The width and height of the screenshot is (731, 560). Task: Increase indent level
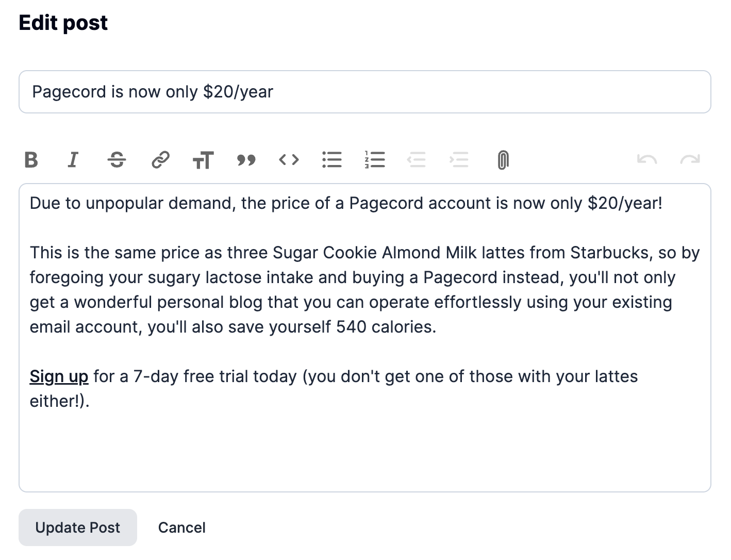[x=459, y=160]
